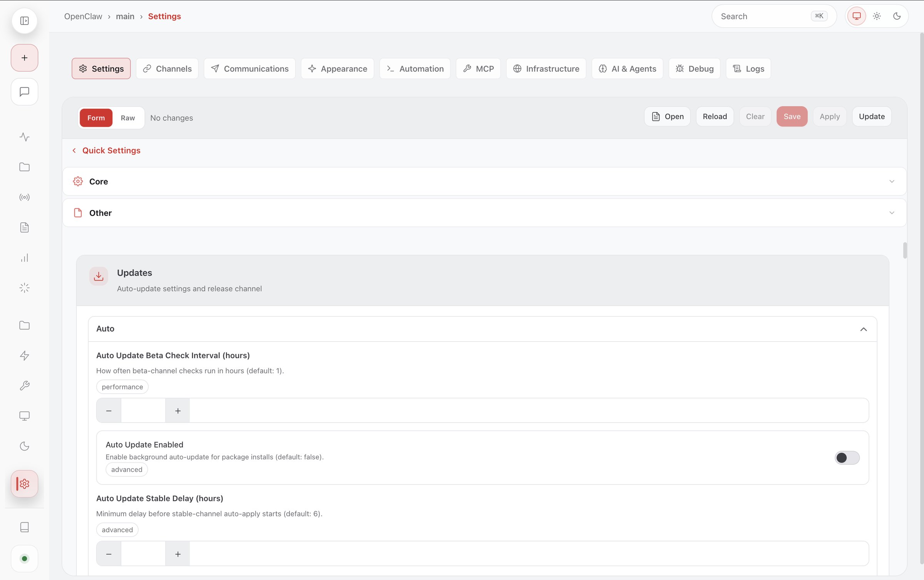Click the sparkle loader icon in sidebar
Image resolution: width=924 pixels, height=580 pixels.
coord(24,288)
